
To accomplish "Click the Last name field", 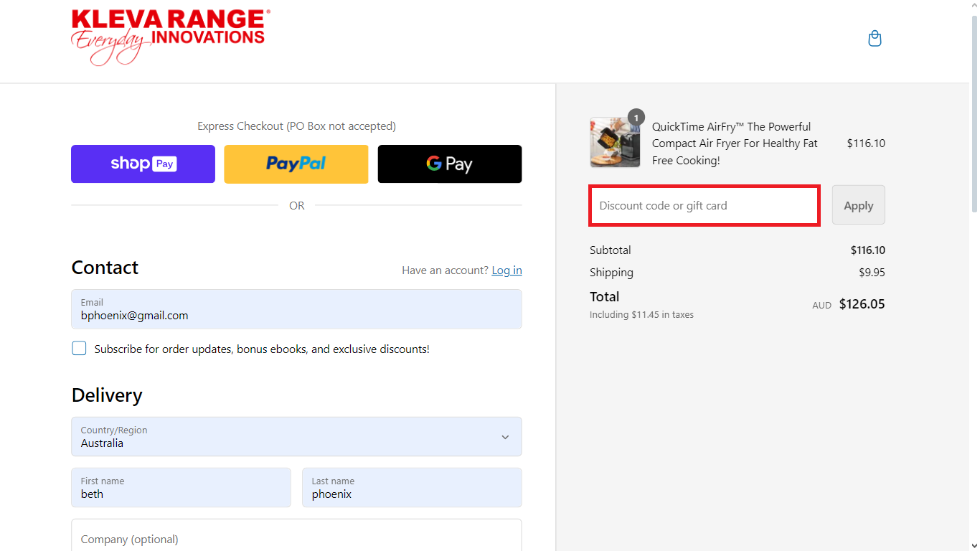I will point(412,488).
